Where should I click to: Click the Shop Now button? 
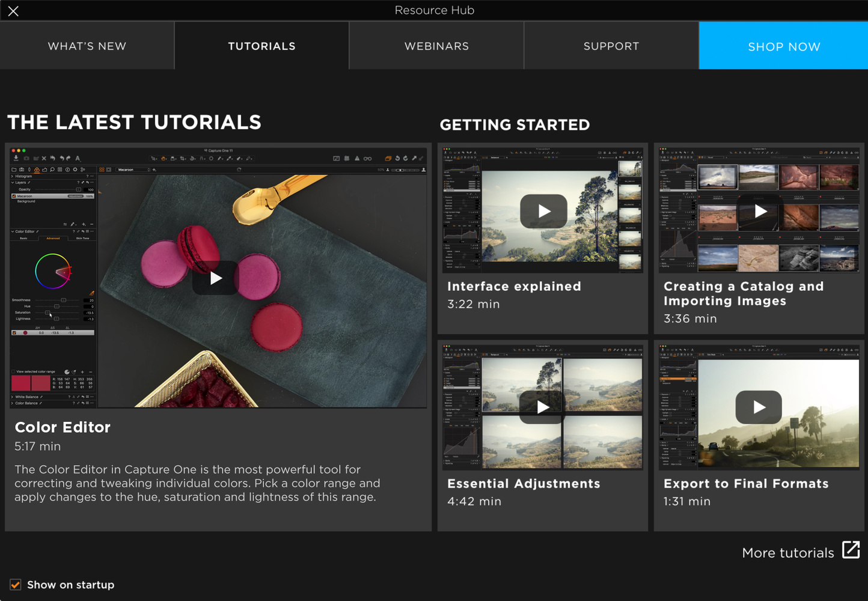coord(783,46)
